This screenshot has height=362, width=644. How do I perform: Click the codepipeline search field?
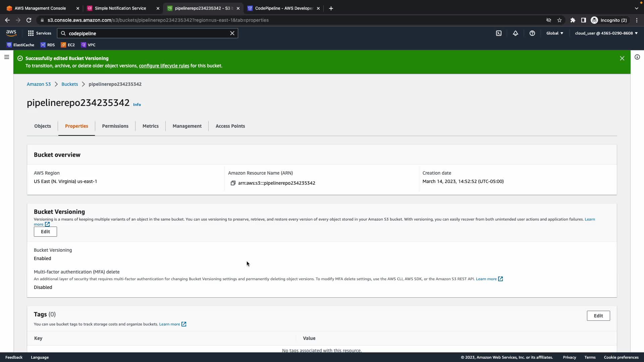(148, 33)
